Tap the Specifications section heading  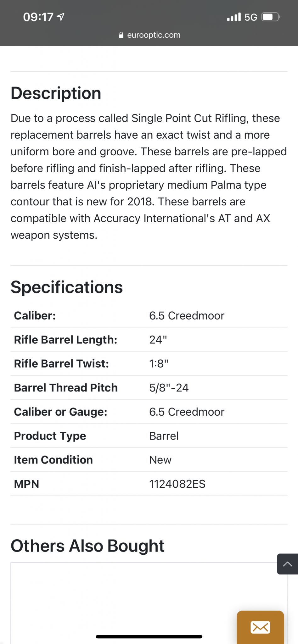(67, 287)
